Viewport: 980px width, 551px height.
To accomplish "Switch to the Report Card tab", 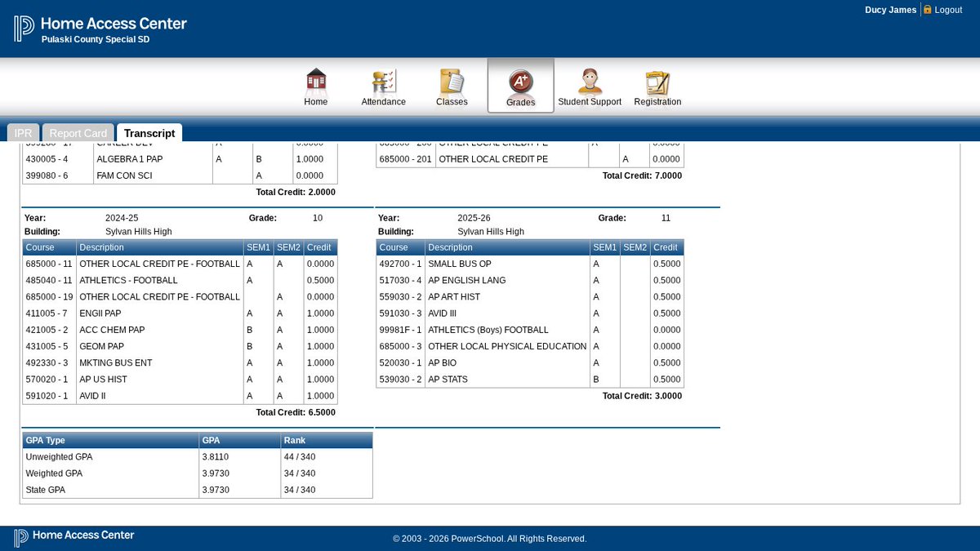I will pyautogui.click(x=78, y=133).
